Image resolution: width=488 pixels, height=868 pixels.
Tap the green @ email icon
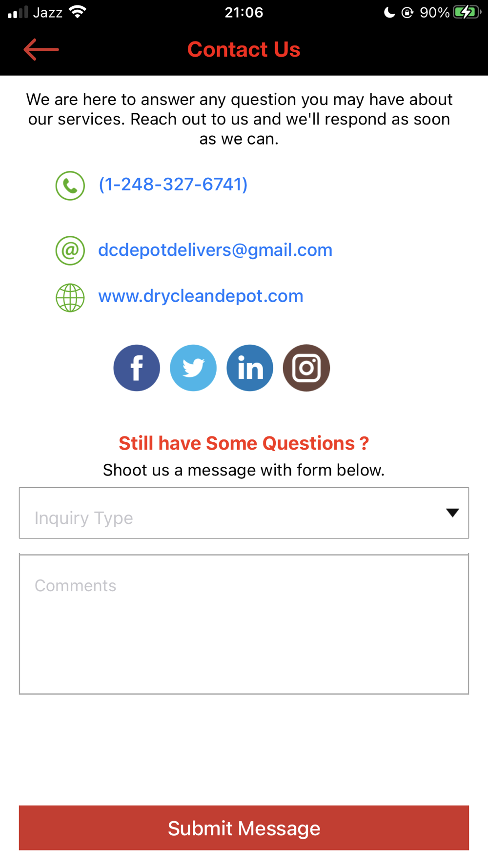[x=70, y=250]
